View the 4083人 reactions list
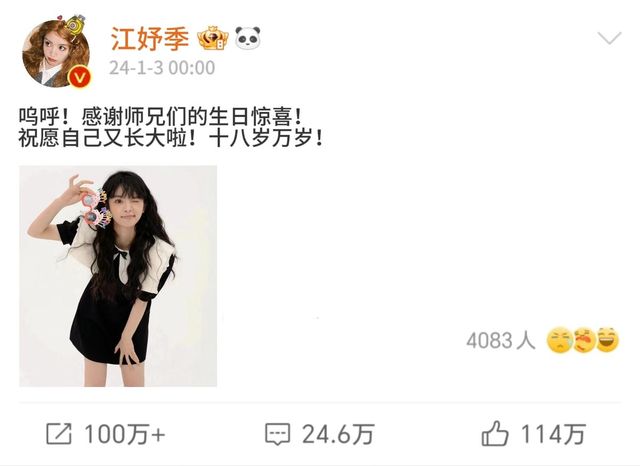 (x=501, y=340)
